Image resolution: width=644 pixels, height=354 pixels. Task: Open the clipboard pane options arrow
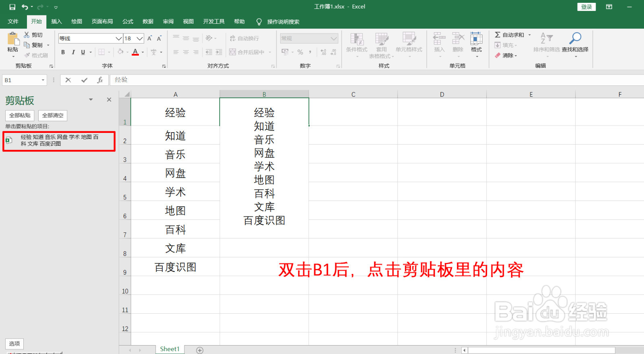91,99
